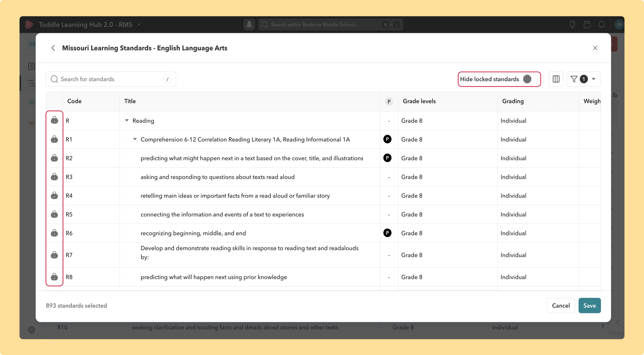Select the 'Develop and demonstrate reading skills' title

click(x=250, y=252)
